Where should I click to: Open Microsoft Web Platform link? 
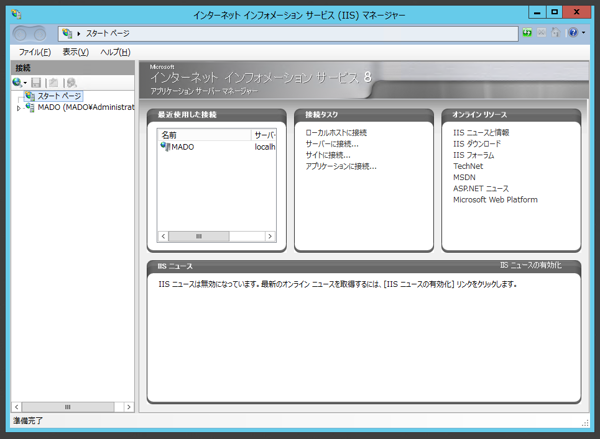(x=495, y=199)
